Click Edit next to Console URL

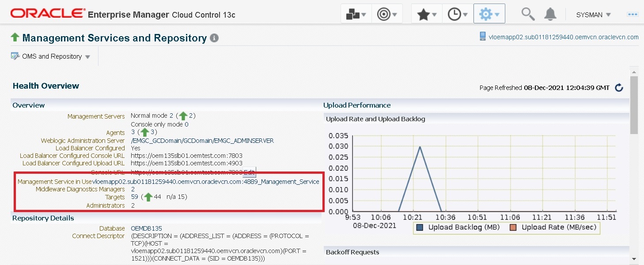pyautogui.click(x=250, y=172)
